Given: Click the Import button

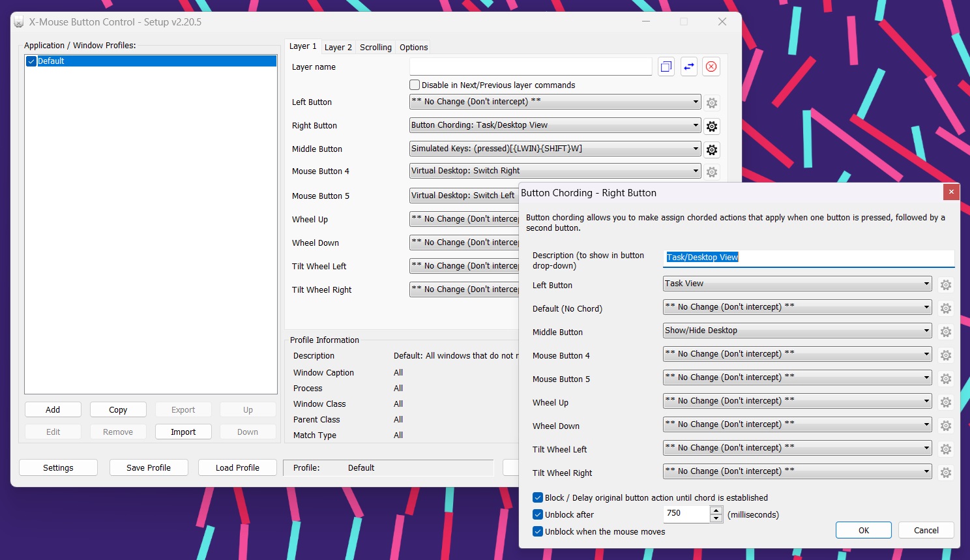Looking at the screenshot, I should pyautogui.click(x=183, y=432).
